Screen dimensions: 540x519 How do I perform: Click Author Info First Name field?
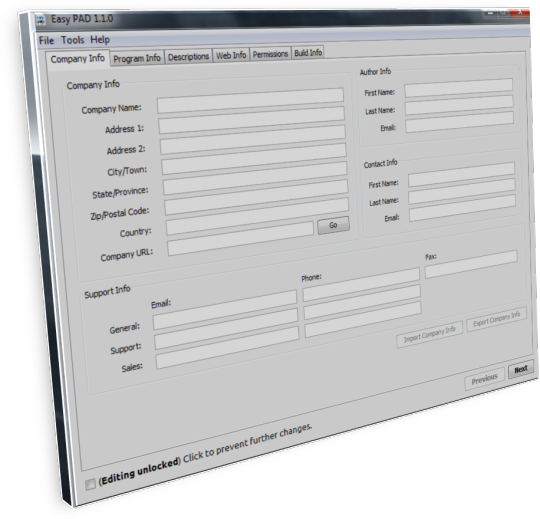[x=459, y=88]
